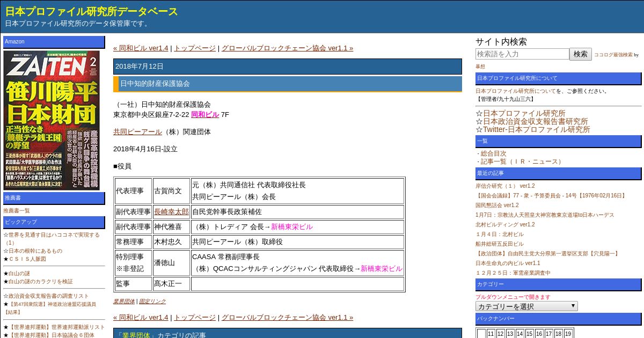Open 「業界団体」 in the category articles heading
This screenshot has width=644, height=338.
click(135, 335)
